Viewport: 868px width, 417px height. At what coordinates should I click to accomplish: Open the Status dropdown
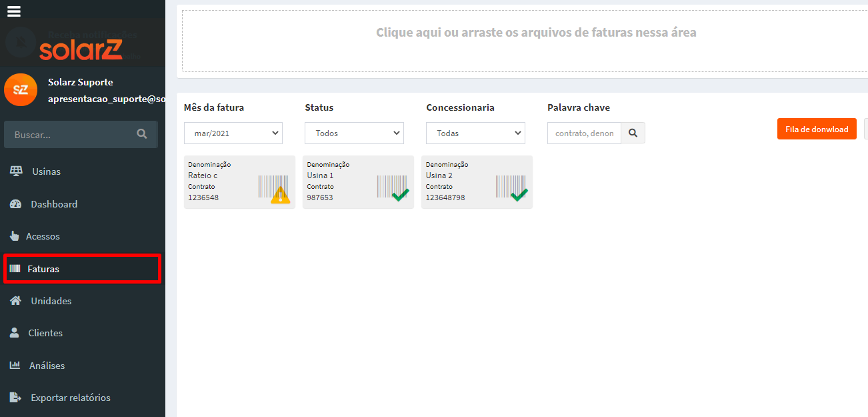[x=354, y=133]
